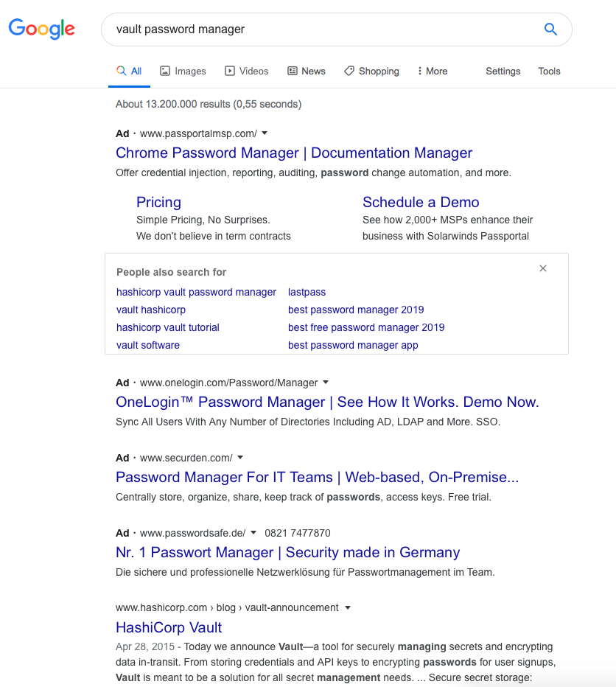The height and width of the screenshot is (687, 616).
Task: Search for best password manager app
Action: [353, 345]
